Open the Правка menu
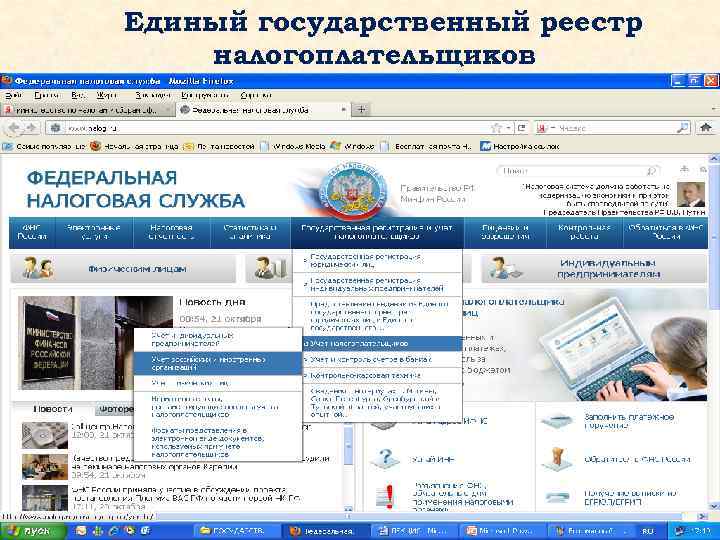Image resolution: width=720 pixels, height=540 pixels. [47, 96]
